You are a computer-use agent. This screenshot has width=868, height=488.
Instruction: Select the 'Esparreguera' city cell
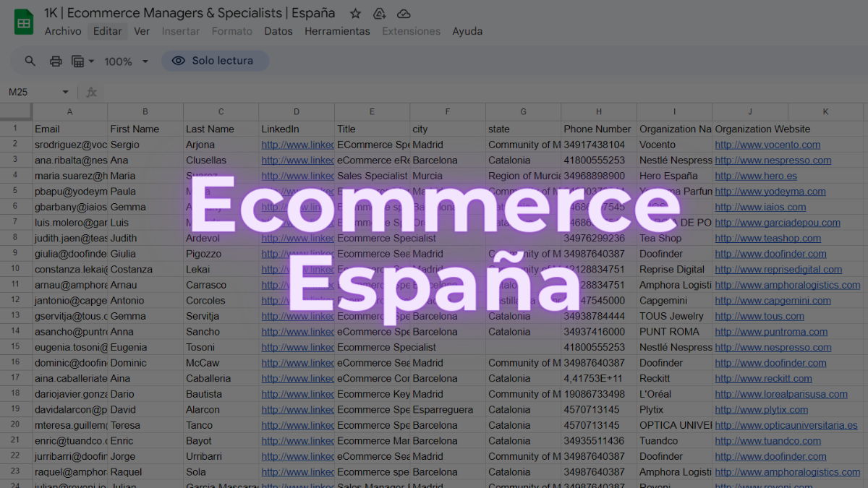point(448,409)
